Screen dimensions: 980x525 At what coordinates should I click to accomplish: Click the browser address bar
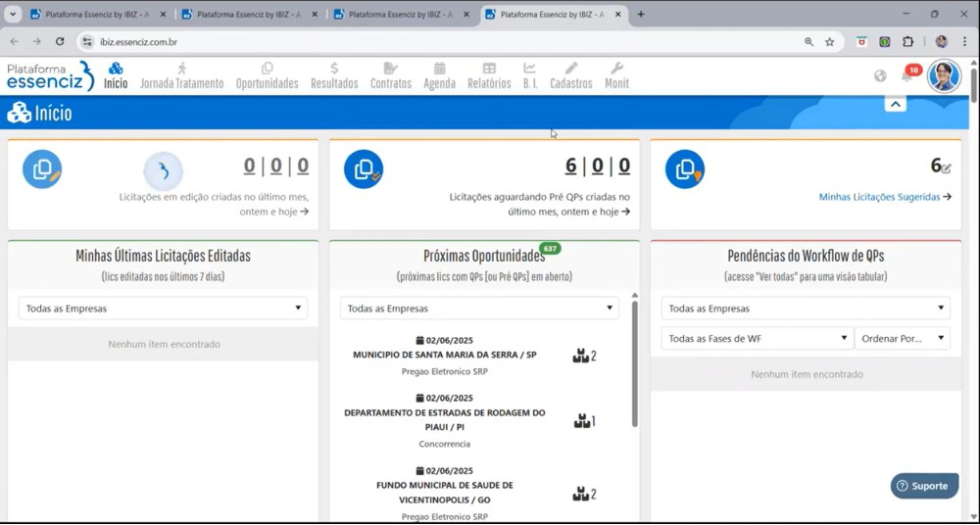pyautogui.click(x=437, y=42)
